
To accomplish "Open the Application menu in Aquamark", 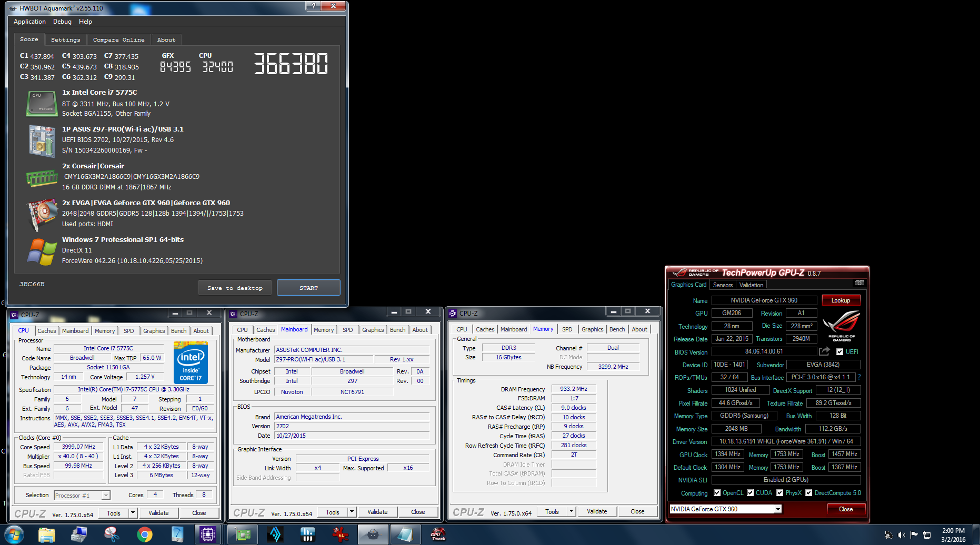I will tap(29, 22).
